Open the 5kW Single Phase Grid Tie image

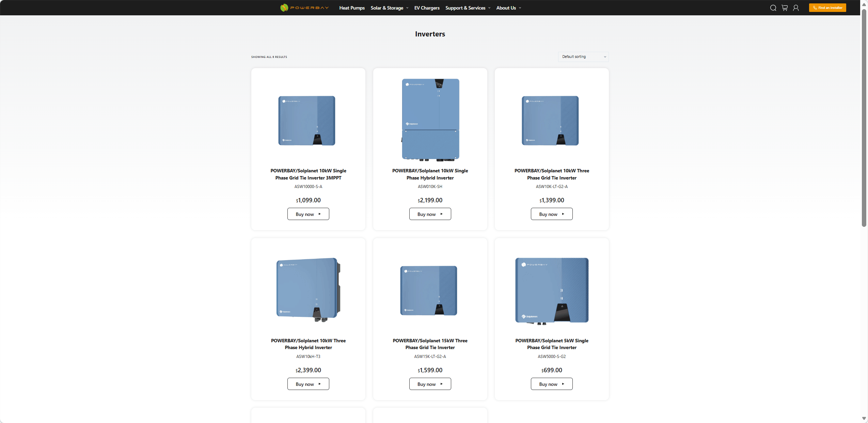pyautogui.click(x=552, y=291)
